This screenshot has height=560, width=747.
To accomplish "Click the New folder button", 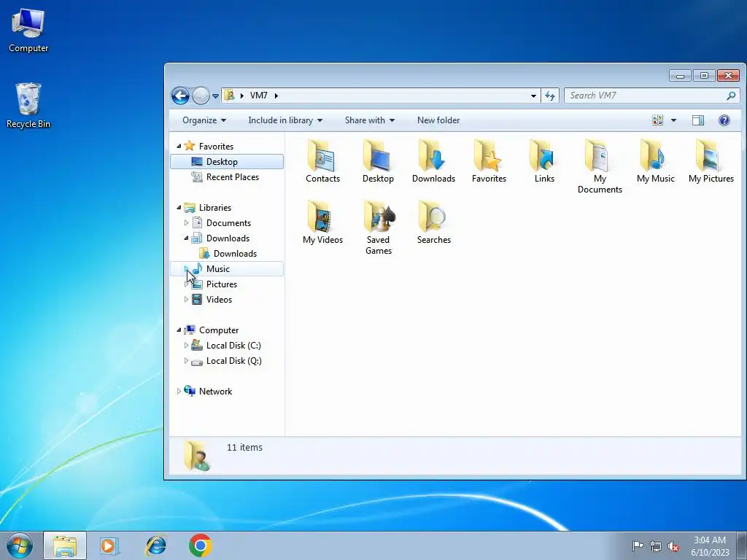I will pos(438,120).
